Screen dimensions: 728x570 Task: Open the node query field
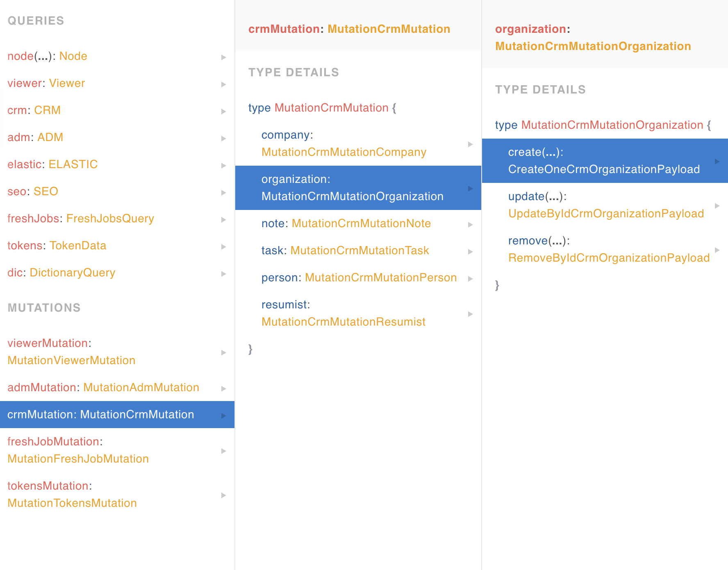click(x=20, y=56)
